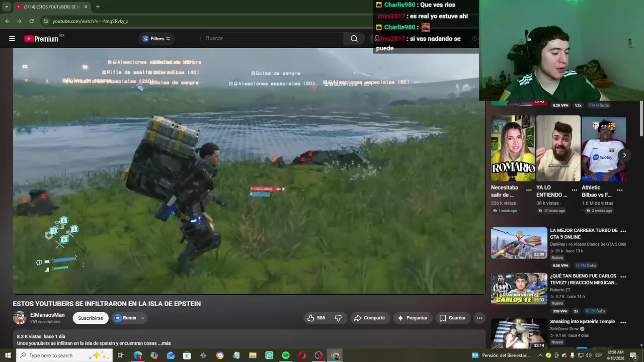Open options for Epstein's Temple video
644x362 pixels.
pyautogui.click(x=623, y=322)
